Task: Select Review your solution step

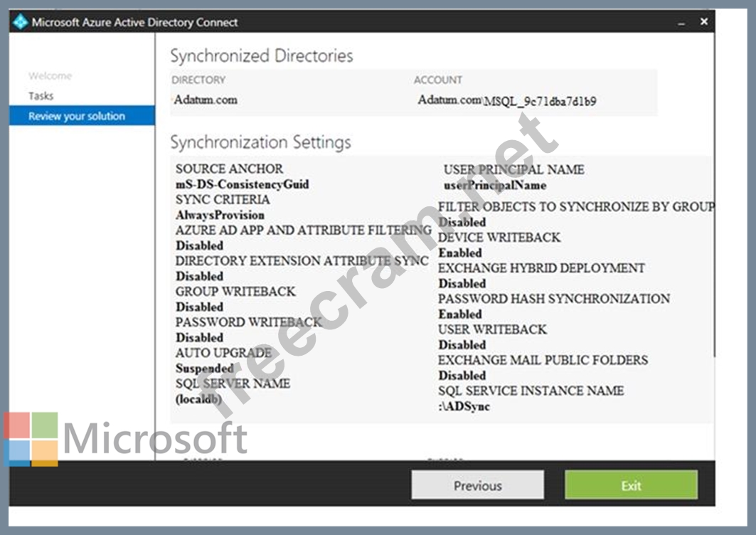Action: click(82, 116)
